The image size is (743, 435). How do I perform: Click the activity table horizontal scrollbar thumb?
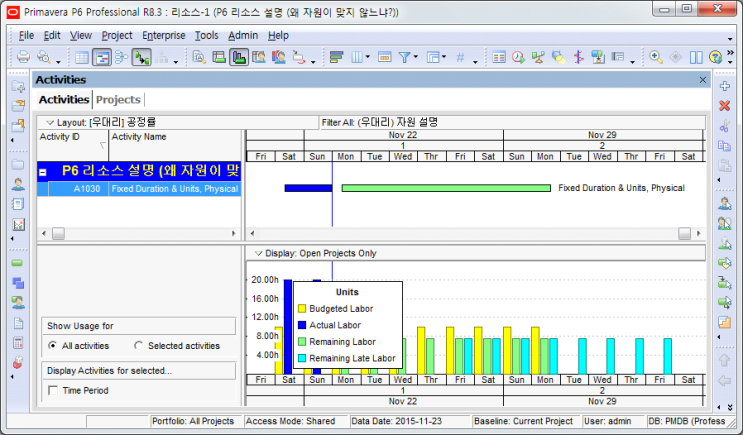coord(58,234)
